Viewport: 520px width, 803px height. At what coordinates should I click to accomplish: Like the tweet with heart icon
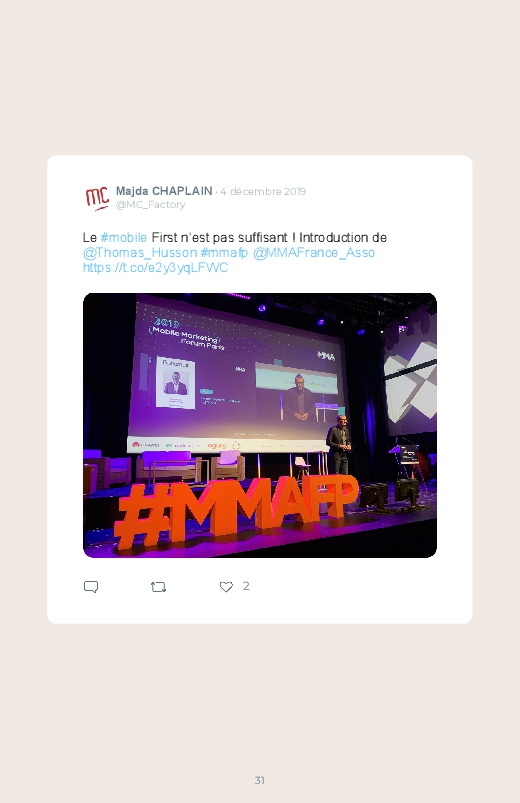pyautogui.click(x=226, y=587)
